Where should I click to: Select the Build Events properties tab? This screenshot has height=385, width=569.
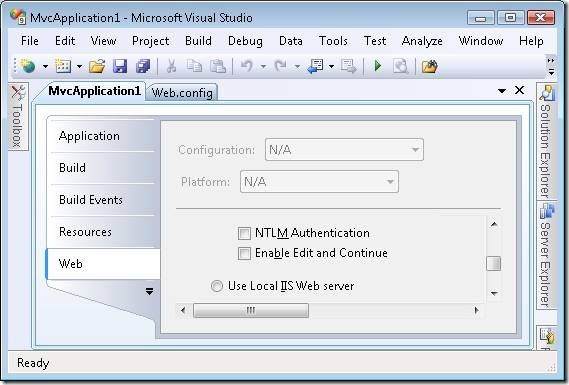pyautogui.click(x=103, y=200)
